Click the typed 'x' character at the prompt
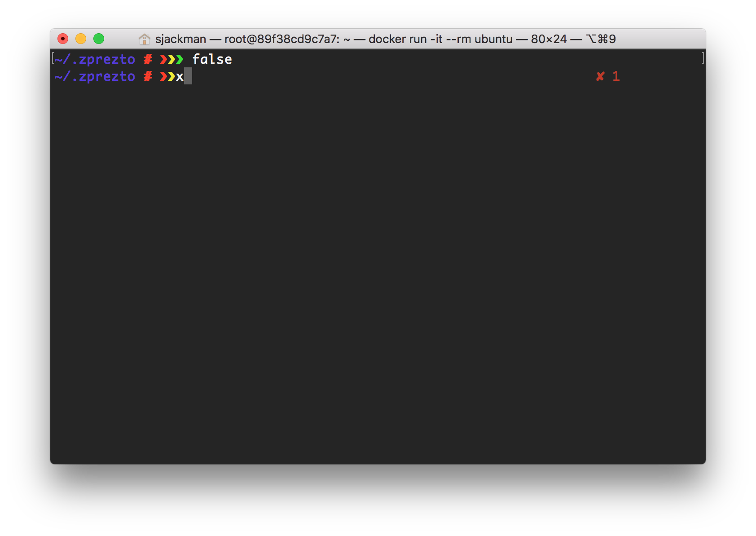756x536 pixels. click(x=180, y=77)
